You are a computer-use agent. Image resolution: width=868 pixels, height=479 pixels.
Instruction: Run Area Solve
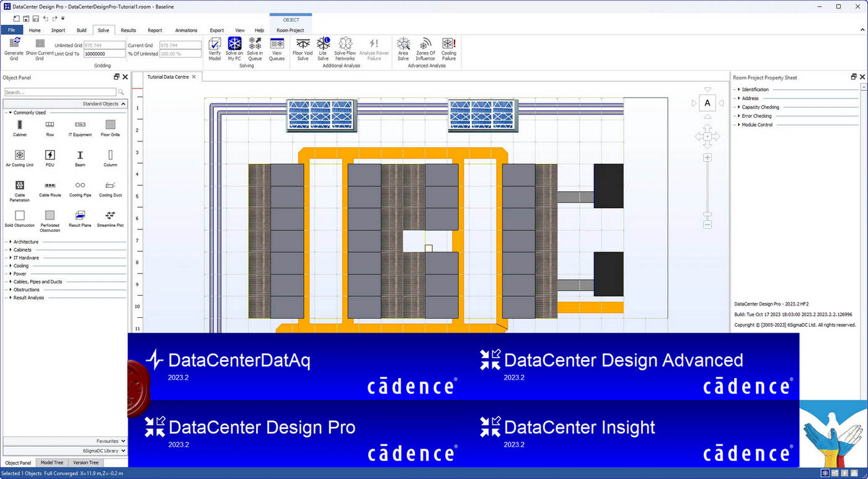coord(403,48)
